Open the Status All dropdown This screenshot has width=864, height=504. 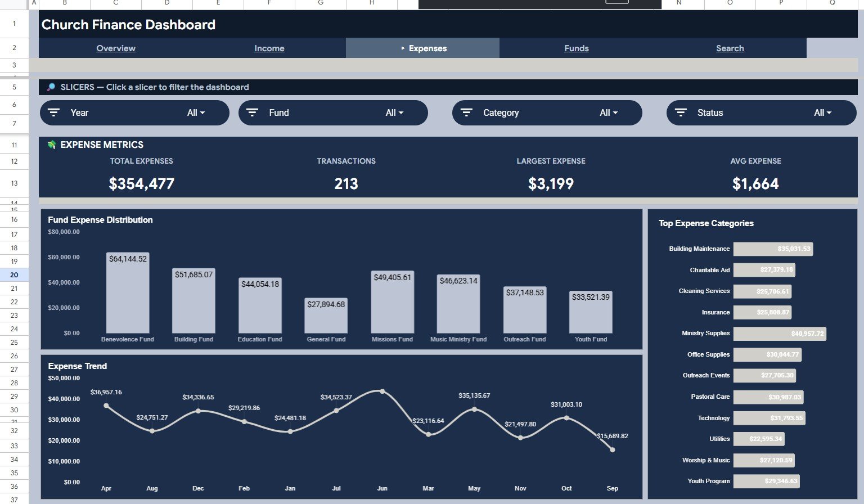823,112
